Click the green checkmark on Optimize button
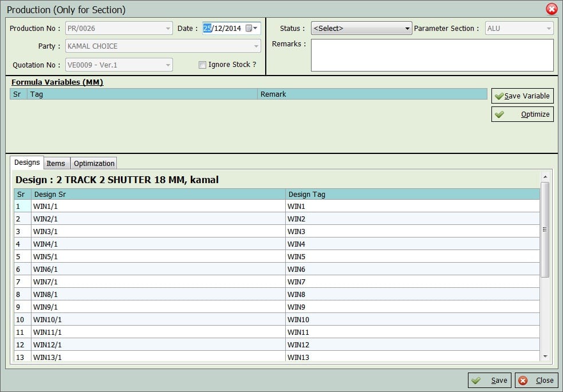 [x=499, y=114]
